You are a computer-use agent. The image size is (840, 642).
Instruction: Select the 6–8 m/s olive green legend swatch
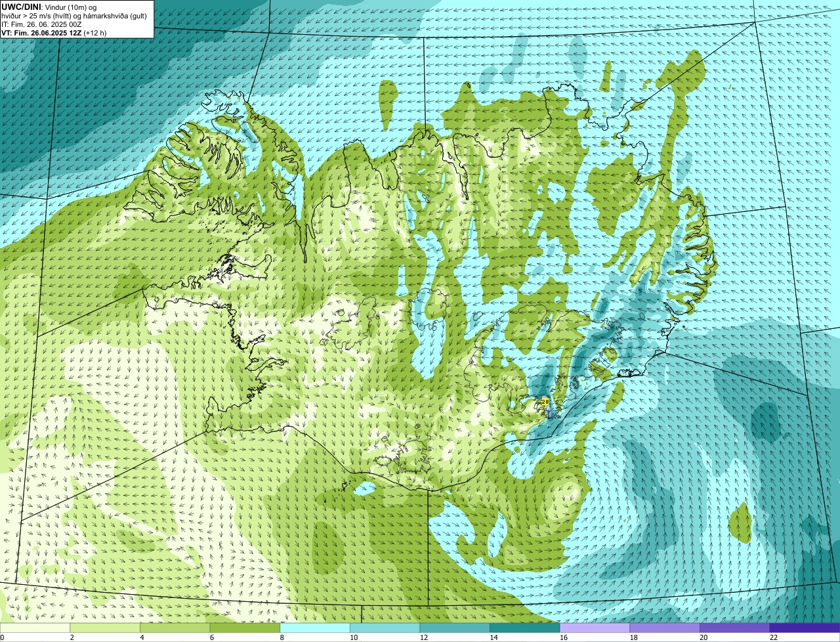[x=245, y=628]
